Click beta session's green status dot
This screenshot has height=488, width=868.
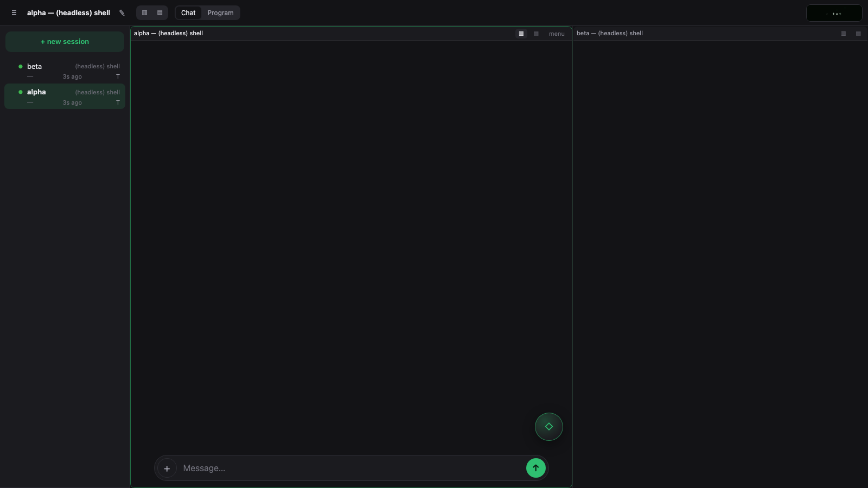tap(21, 67)
